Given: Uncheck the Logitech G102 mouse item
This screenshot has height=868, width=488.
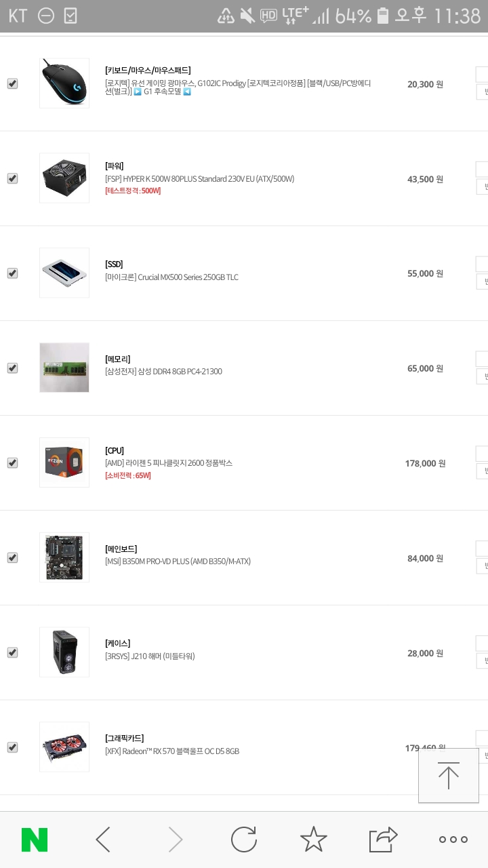Looking at the screenshot, I should pyautogui.click(x=12, y=83).
